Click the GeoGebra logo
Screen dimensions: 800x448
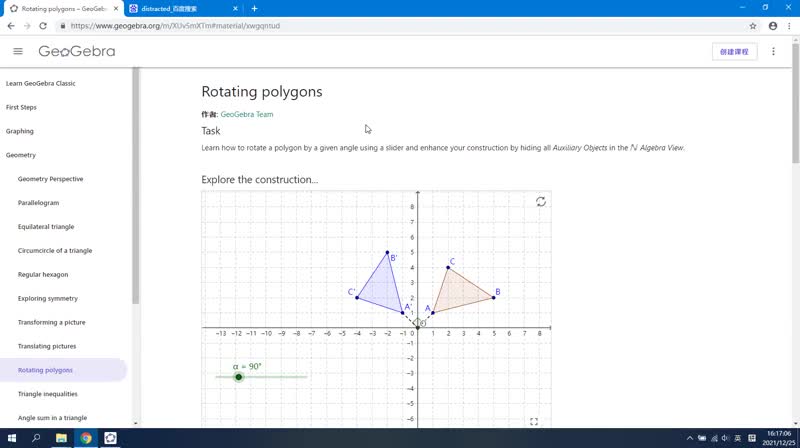coord(77,51)
